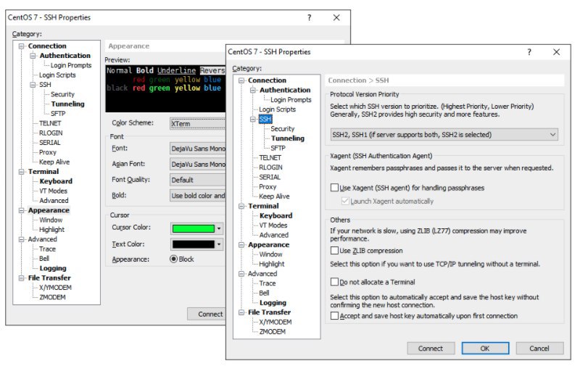Image resolution: width=588 pixels, height=374 pixels.
Task: Select Tunneling in back window tree
Action: 67,104
